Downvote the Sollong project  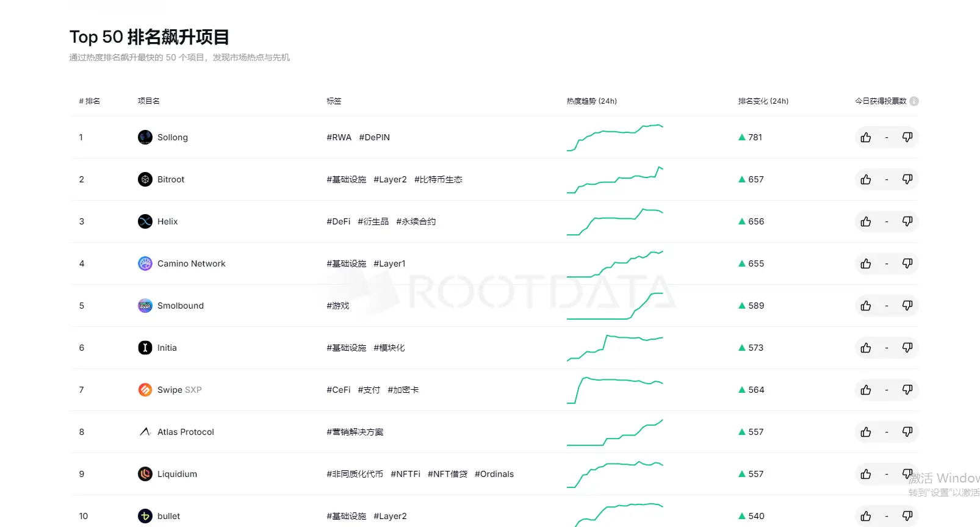tap(907, 137)
